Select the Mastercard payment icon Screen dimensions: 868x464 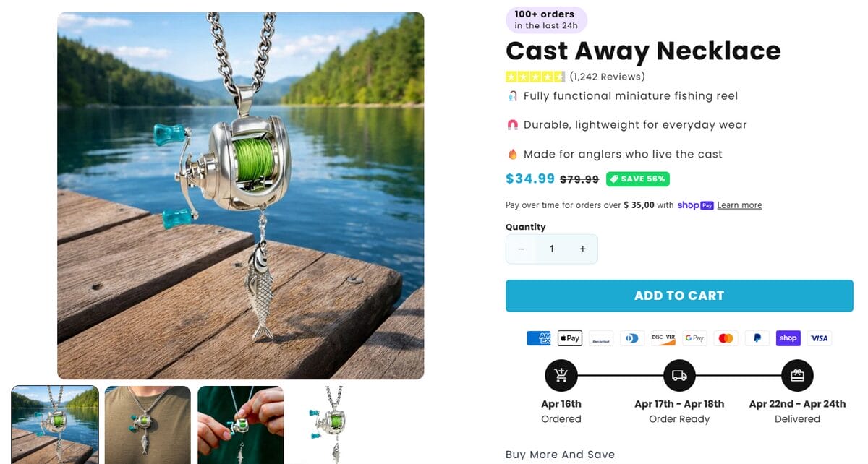[726, 338]
